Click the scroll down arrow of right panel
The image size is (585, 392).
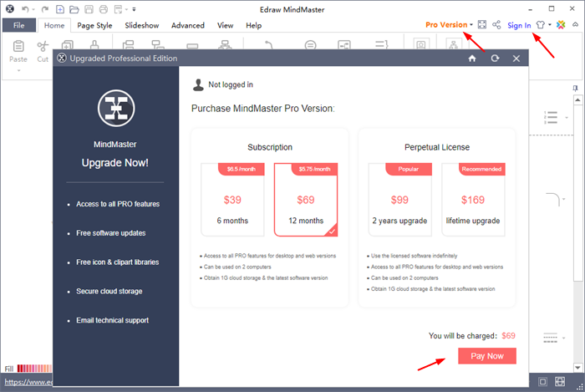click(x=577, y=368)
